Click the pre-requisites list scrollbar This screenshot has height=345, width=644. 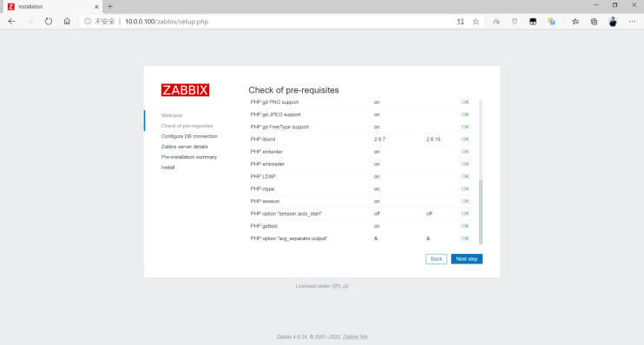[481, 211]
